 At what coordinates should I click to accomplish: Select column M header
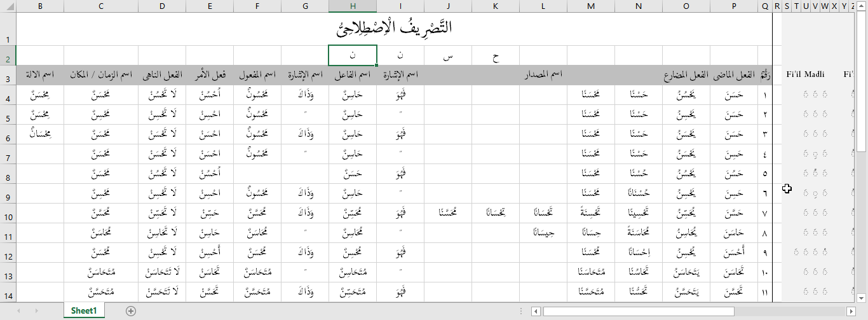591,6
